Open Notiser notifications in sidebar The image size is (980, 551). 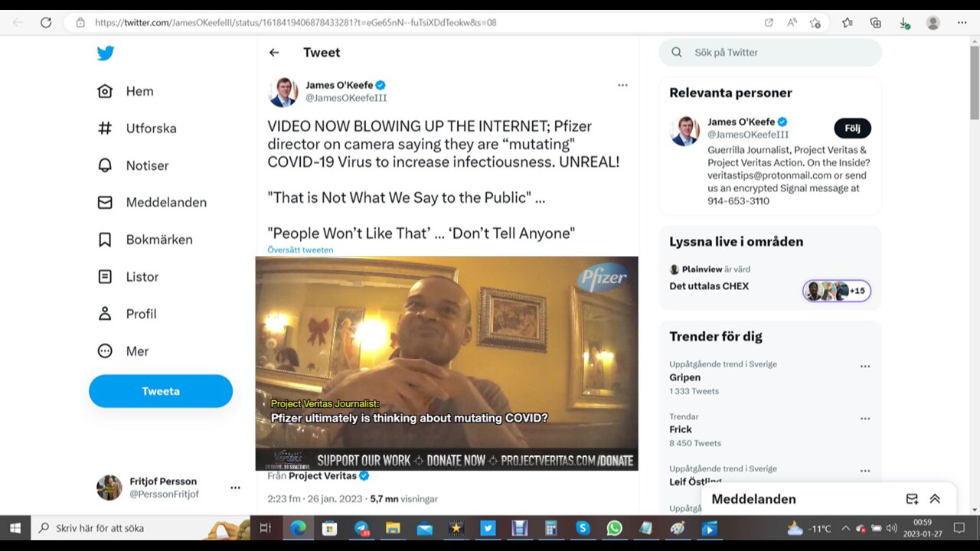(133, 165)
